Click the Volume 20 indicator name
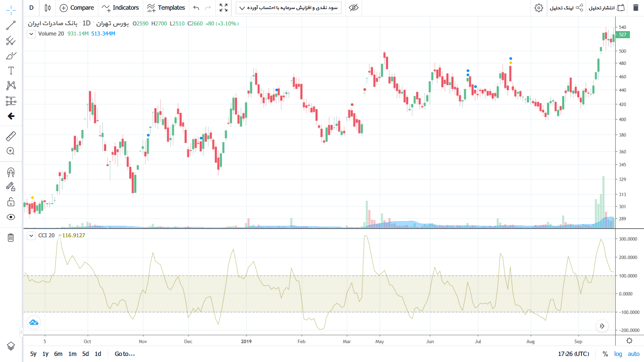This screenshot has width=644, height=362. click(x=51, y=34)
